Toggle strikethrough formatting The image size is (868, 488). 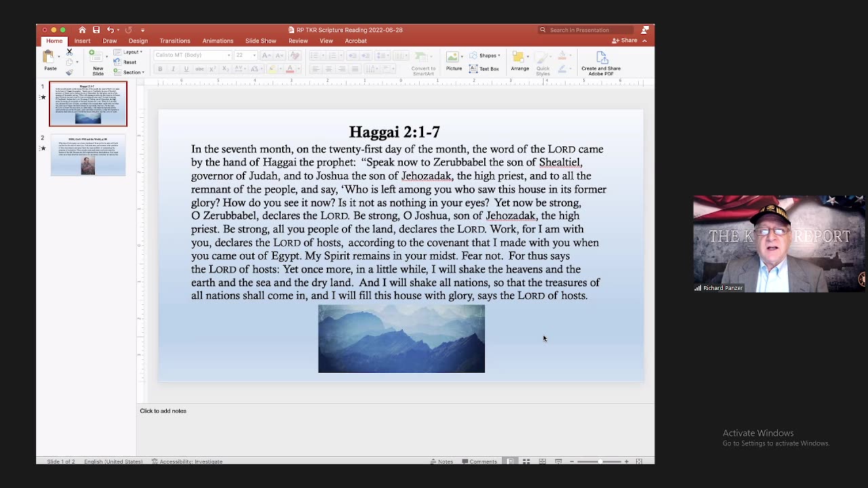(199, 69)
